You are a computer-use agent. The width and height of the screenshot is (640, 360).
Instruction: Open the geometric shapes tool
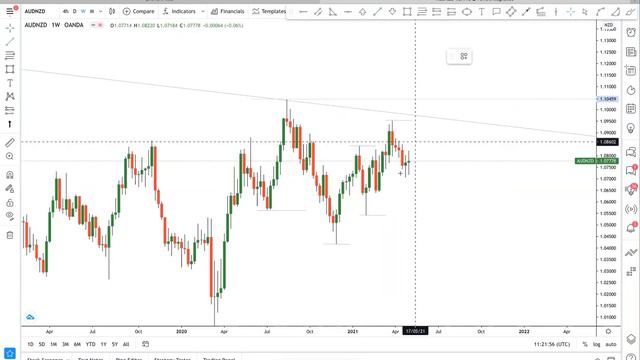pyautogui.click(x=10, y=69)
